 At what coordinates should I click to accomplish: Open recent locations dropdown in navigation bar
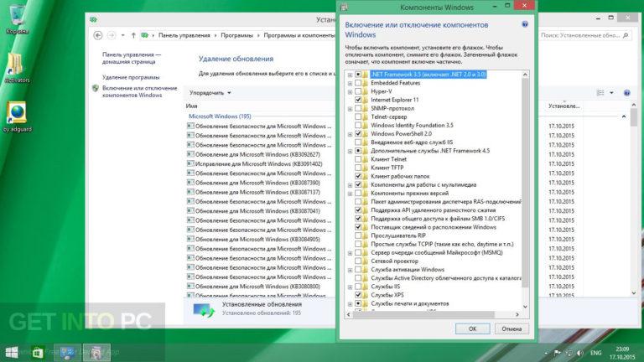[x=122, y=35]
